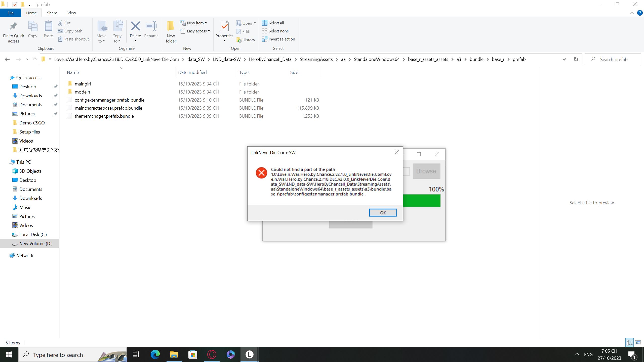Switch to details view icon in status bar
644x362 pixels.
(x=630, y=342)
